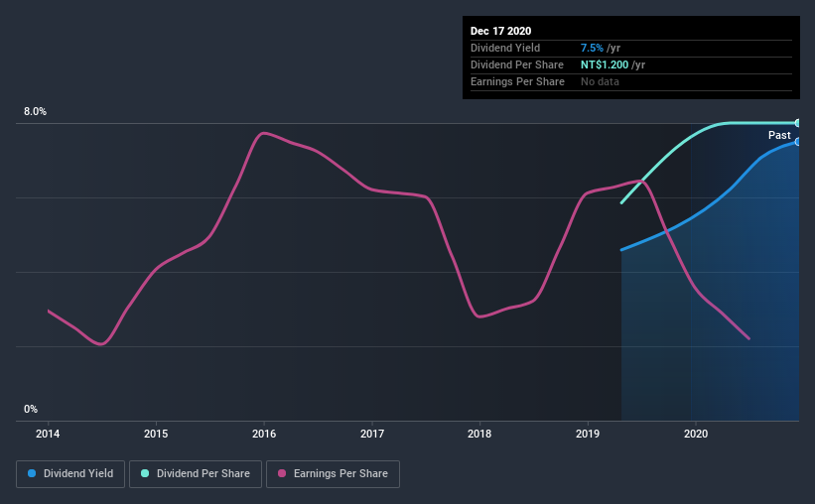Click the 2015 x-axis label
Viewport: 815px width, 504px height.
point(156,434)
